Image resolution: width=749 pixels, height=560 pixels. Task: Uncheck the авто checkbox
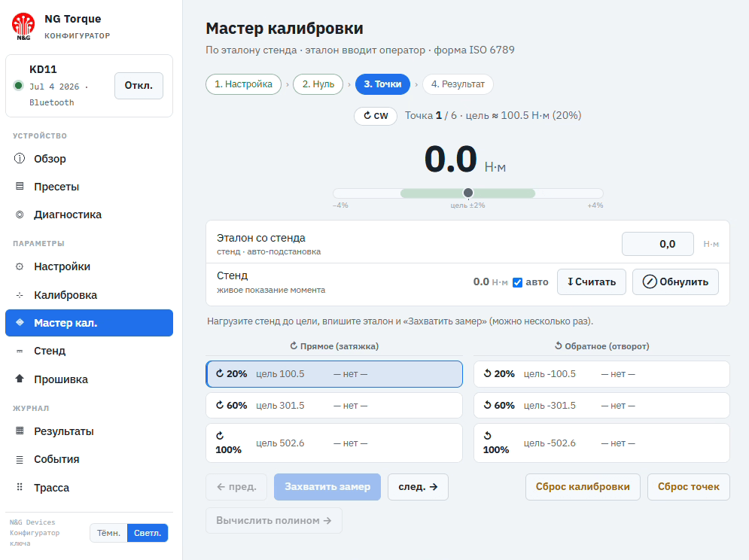point(517,282)
